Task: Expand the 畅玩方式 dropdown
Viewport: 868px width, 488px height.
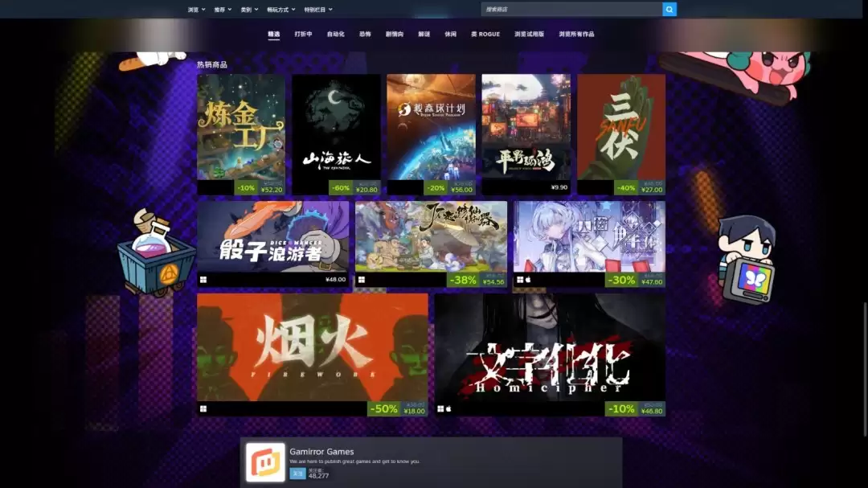Action: (x=276, y=9)
